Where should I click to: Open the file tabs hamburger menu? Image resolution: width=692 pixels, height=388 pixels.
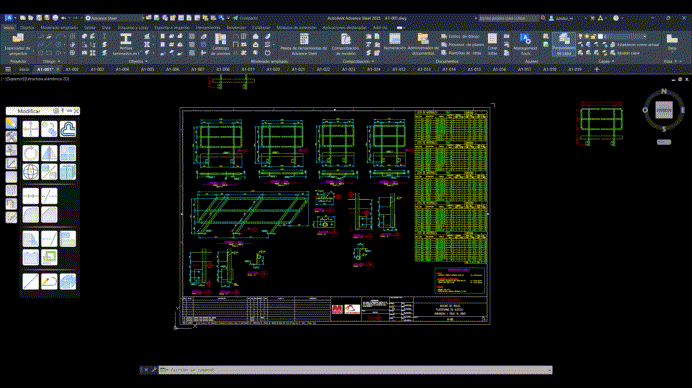tap(8, 69)
